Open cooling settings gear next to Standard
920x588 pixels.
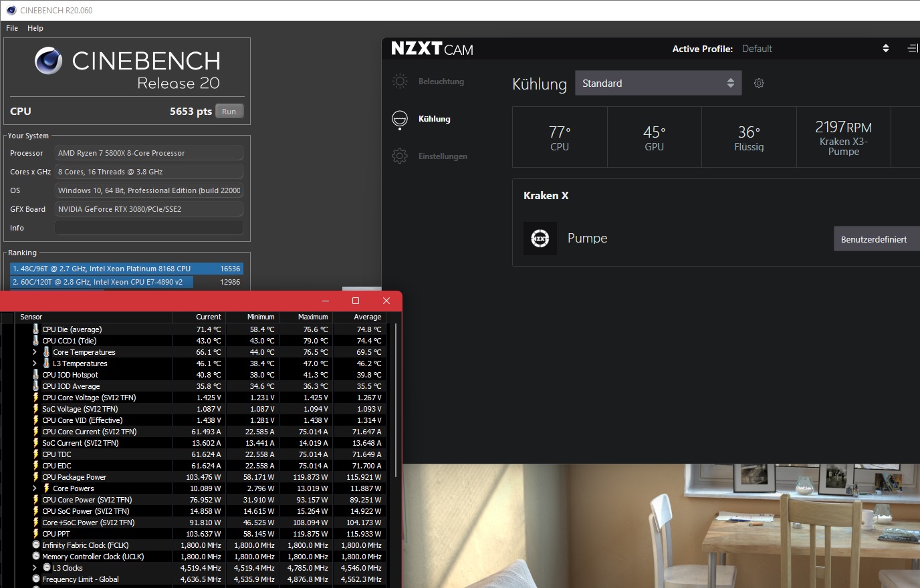[759, 84]
